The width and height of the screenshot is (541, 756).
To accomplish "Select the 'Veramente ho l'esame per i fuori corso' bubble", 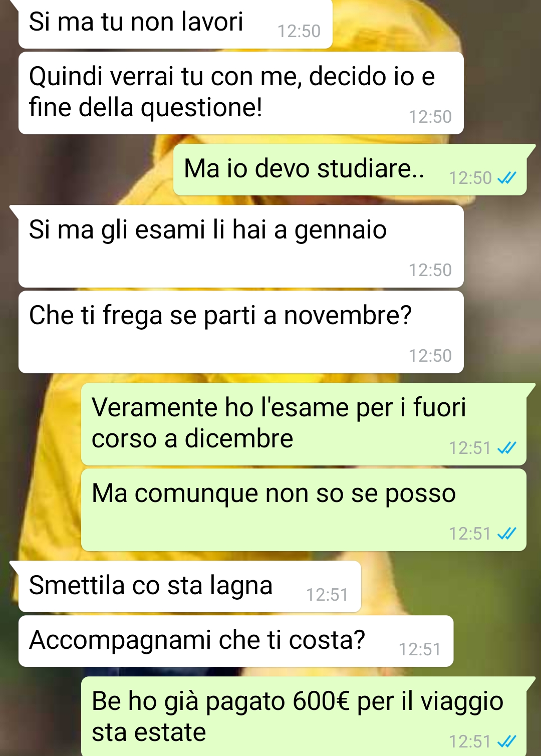I will (304, 424).
